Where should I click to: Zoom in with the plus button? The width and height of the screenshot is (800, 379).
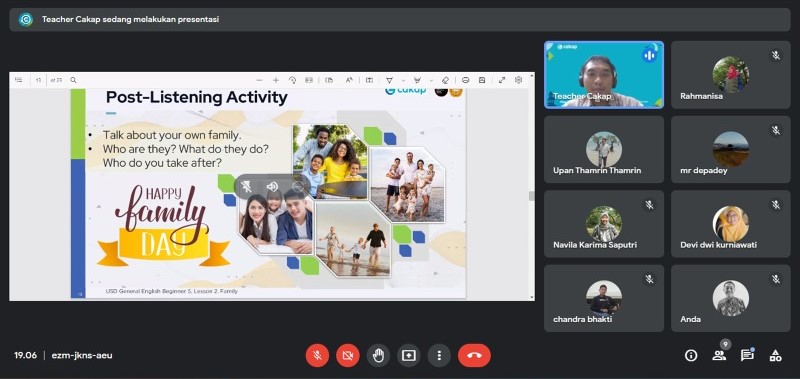[276, 80]
